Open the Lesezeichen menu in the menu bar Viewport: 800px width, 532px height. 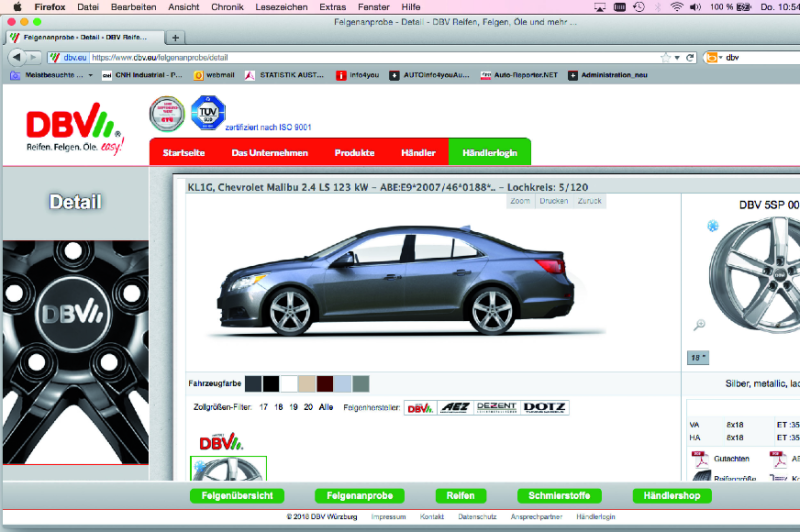click(281, 6)
